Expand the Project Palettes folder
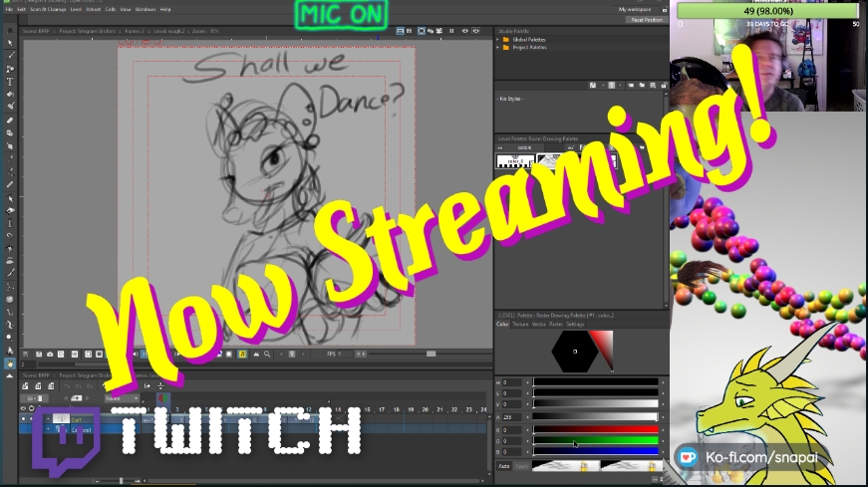The image size is (868, 487). click(497, 47)
